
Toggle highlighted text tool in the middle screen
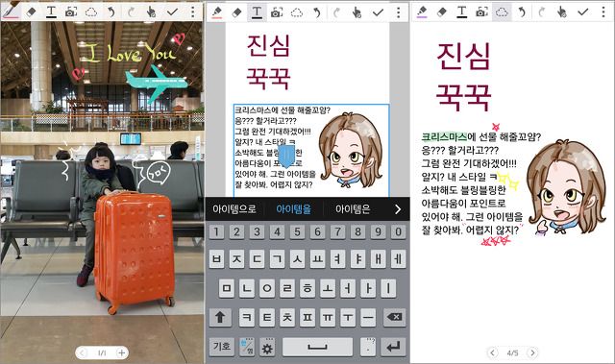pos(257,12)
